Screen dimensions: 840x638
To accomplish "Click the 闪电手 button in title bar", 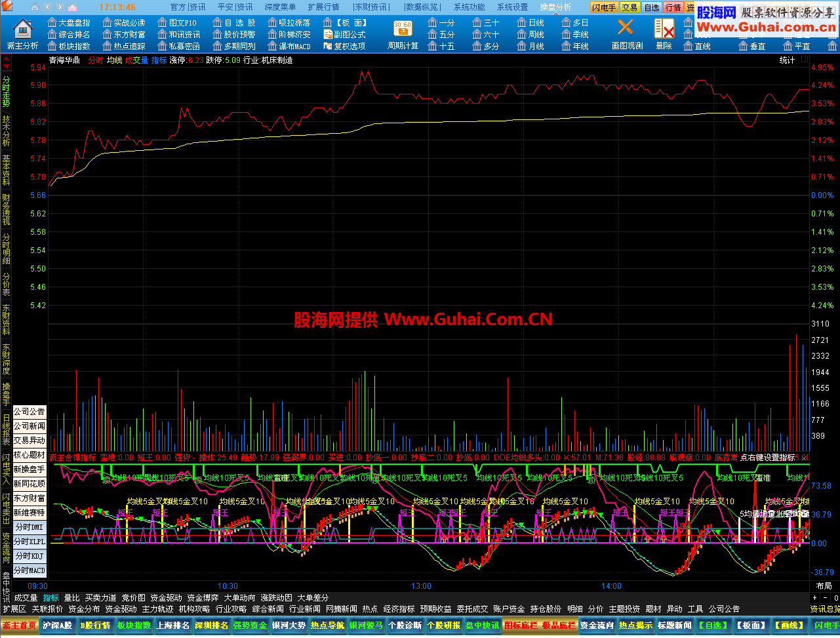I will (604, 7).
